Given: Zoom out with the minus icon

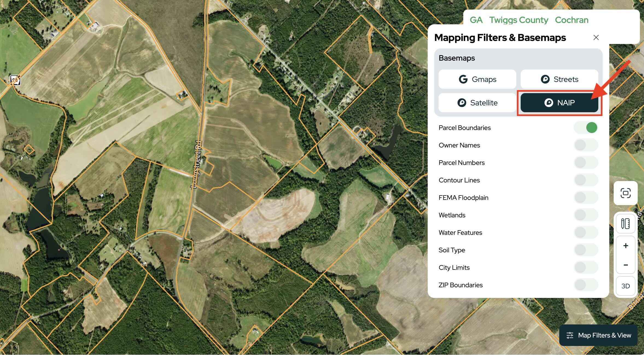Looking at the screenshot, I should (625, 265).
